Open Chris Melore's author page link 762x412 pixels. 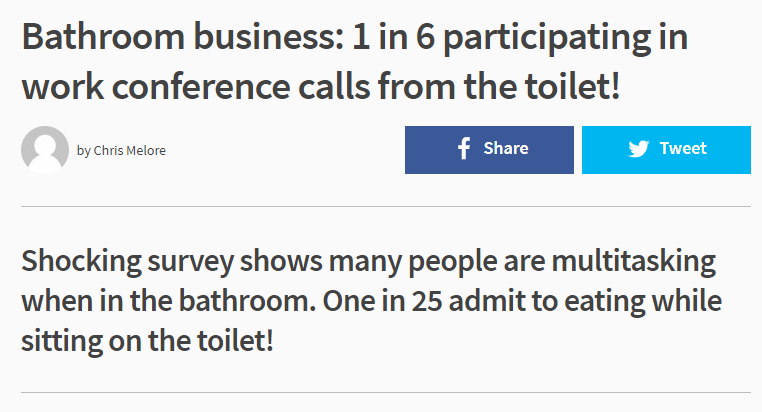[x=129, y=151]
